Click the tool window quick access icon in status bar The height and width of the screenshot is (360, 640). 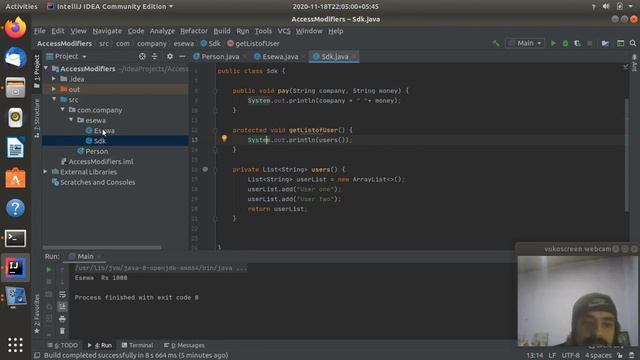(x=37, y=356)
